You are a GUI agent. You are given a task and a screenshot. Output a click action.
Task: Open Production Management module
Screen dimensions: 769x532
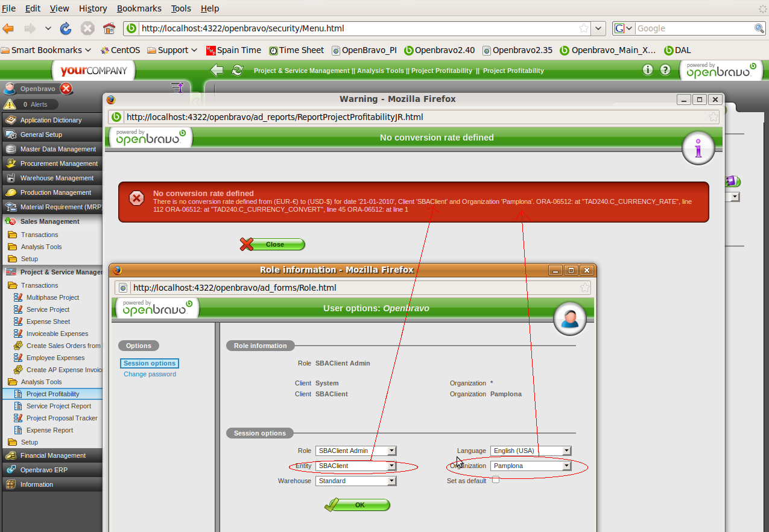[51, 192]
